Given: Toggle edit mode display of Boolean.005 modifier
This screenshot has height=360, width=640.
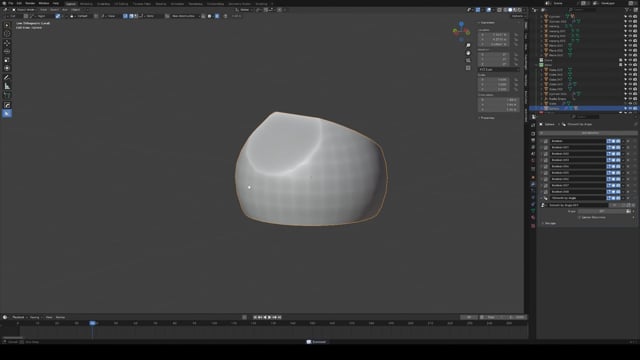Looking at the screenshot, I should pyautogui.click(x=609, y=173).
